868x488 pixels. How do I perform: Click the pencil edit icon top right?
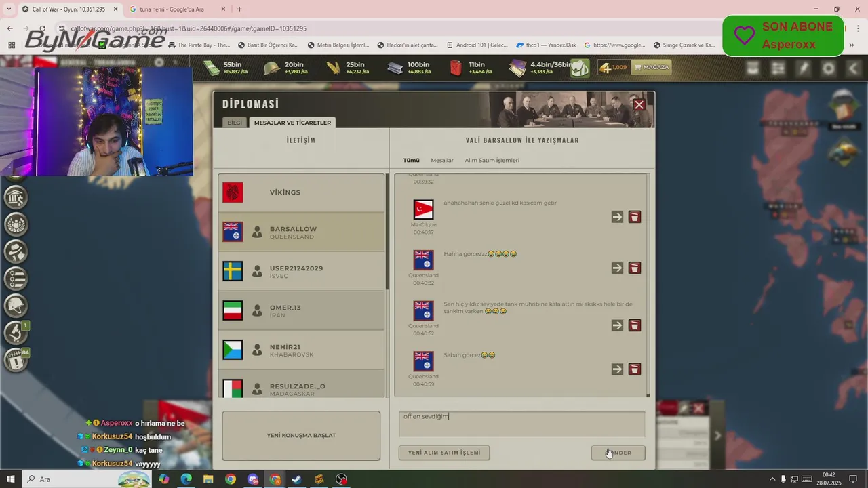[804, 68]
